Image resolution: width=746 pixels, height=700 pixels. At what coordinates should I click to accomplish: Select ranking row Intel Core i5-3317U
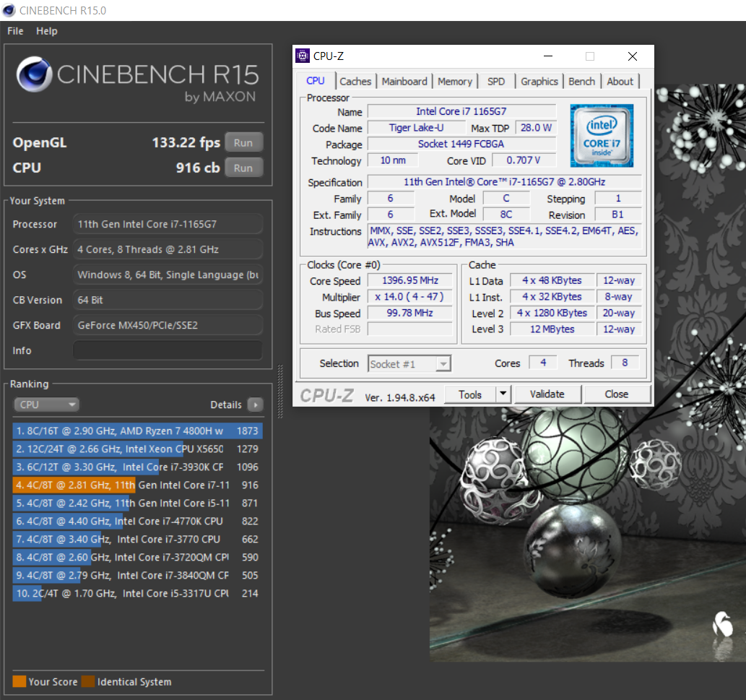point(137,593)
